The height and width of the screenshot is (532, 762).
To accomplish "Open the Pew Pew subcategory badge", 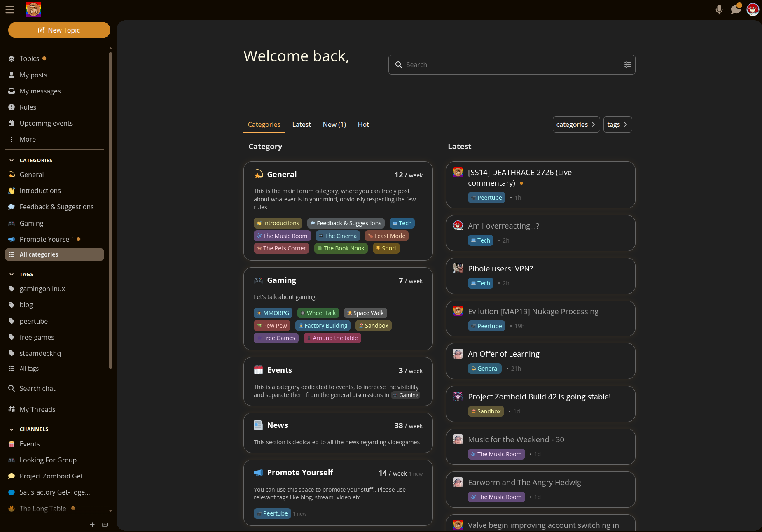I will tap(272, 326).
